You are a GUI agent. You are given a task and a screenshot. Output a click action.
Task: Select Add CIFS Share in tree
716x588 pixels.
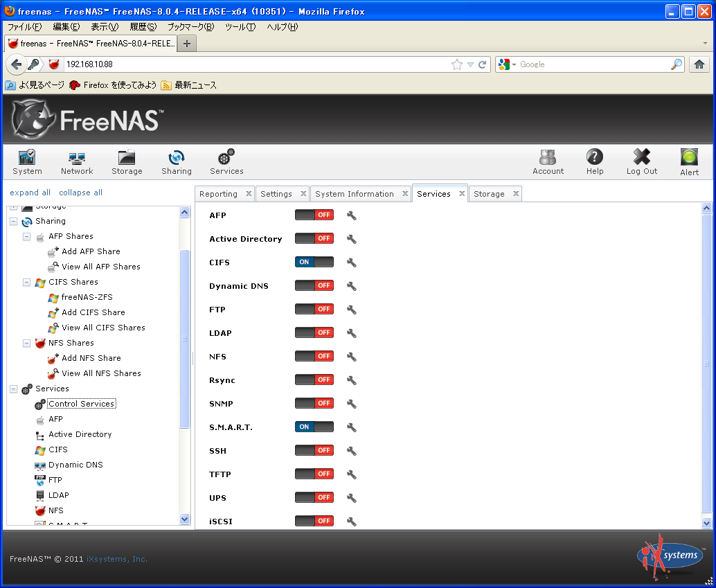pos(93,312)
